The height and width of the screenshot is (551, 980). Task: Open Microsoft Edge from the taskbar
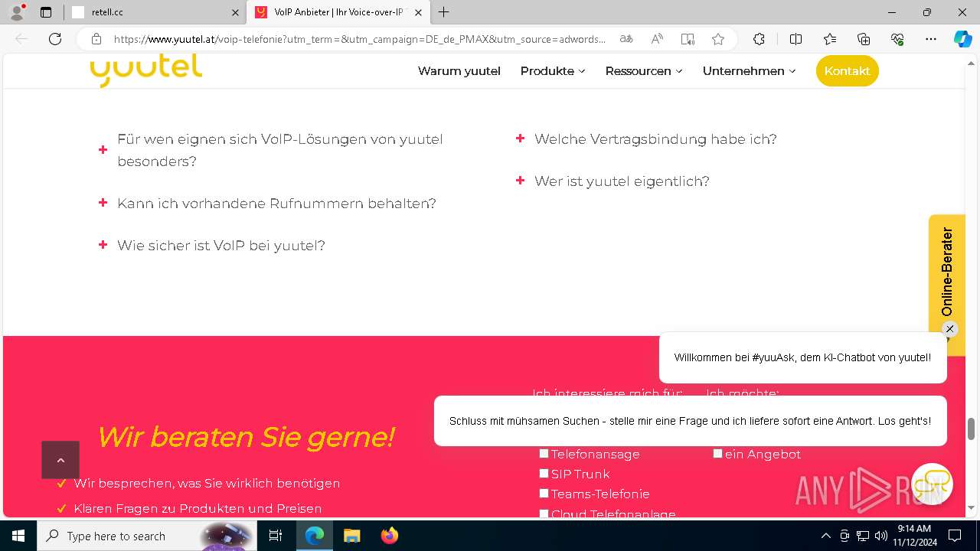coord(315,536)
